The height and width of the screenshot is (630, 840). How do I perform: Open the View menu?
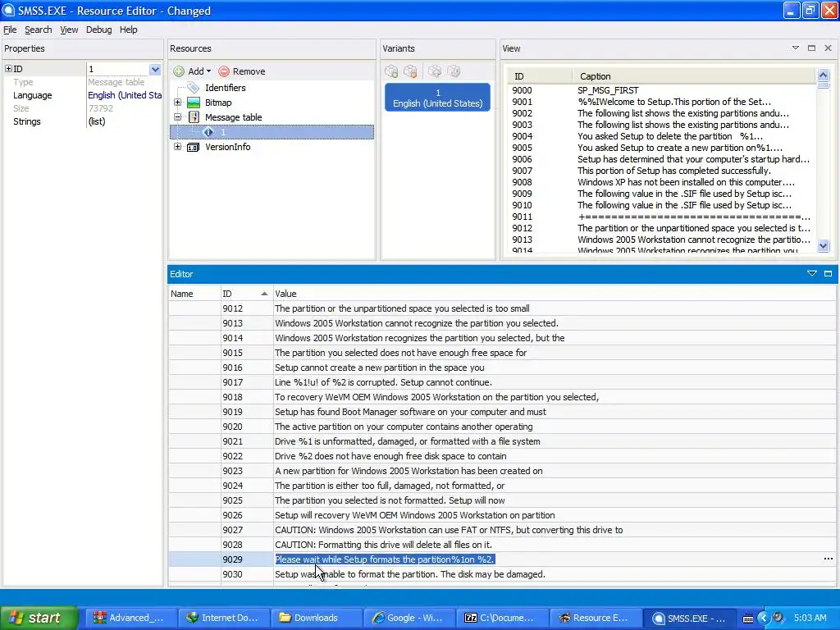[69, 30]
